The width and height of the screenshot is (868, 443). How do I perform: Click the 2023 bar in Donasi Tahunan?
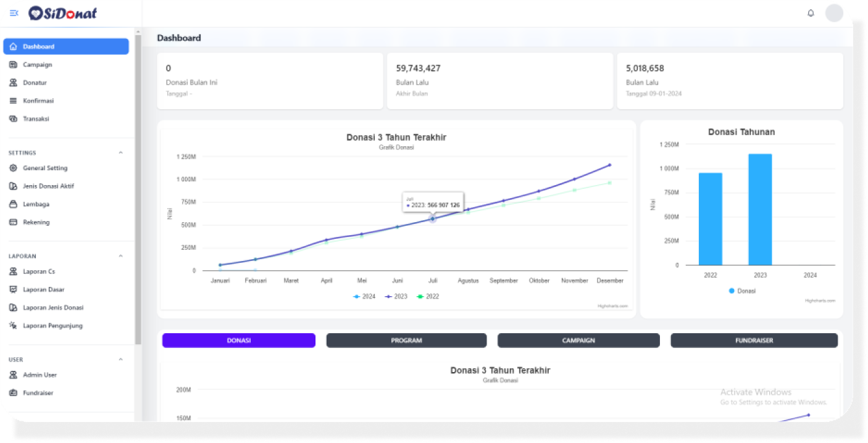point(760,210)
